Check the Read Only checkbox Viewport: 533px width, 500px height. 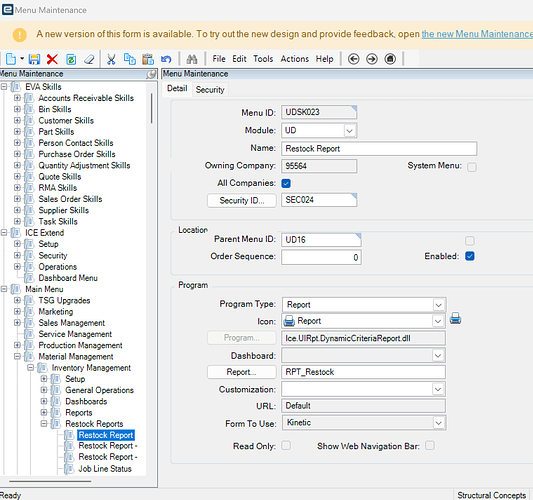click(x=286, y=445)
